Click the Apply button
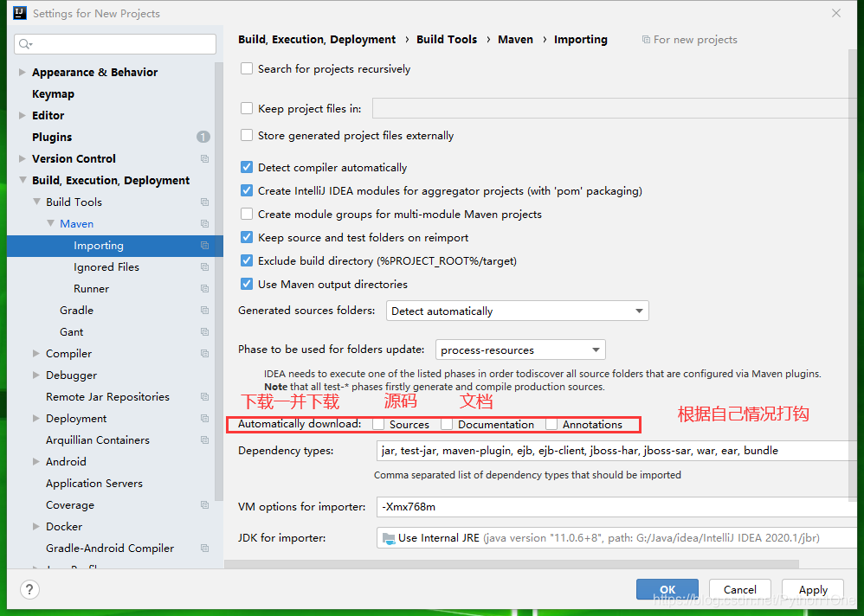The image size is (864, 616). click(x=813, y=589)
